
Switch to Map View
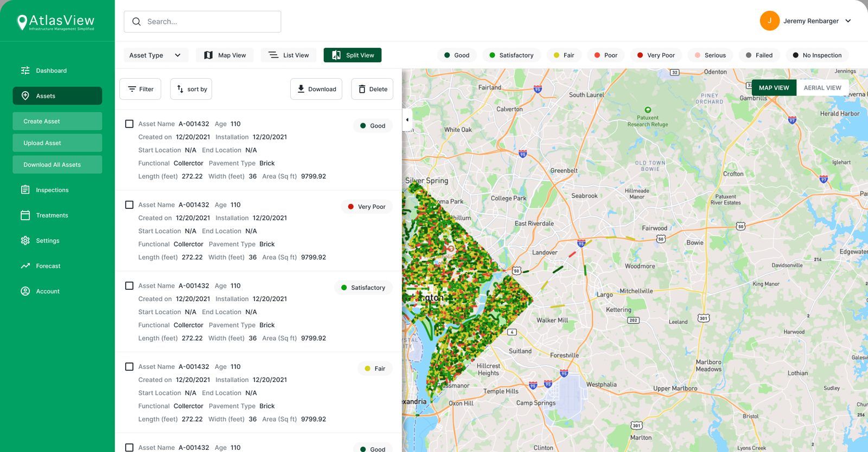tap(225, 55)
